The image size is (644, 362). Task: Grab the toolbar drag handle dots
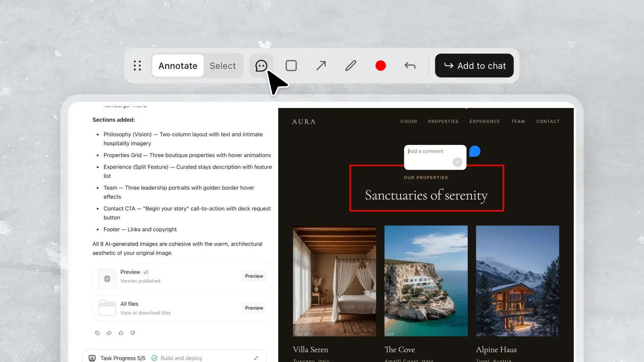tap(137, 66)
